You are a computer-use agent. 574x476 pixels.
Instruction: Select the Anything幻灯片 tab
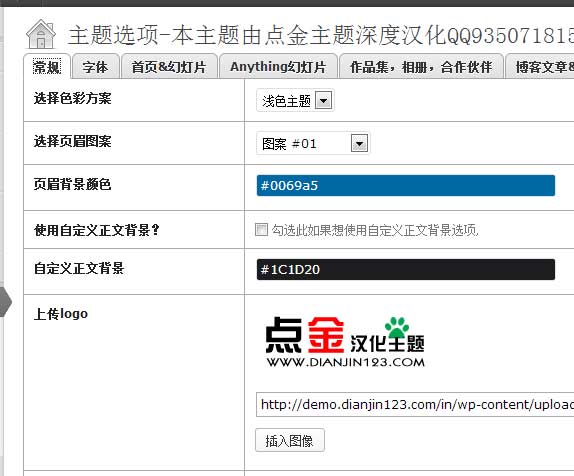coord(278,67)
